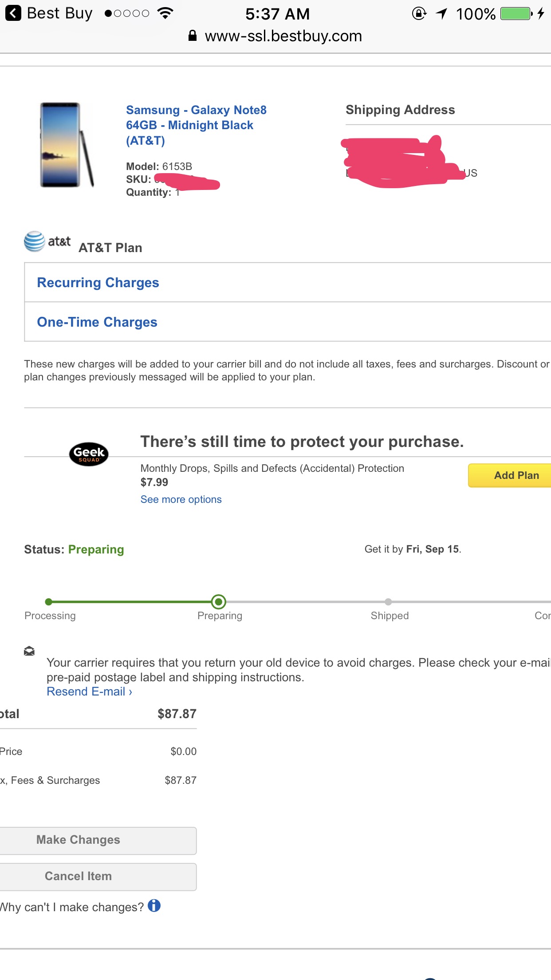Expand the Recurring Charges section

(x=287, y=283)
